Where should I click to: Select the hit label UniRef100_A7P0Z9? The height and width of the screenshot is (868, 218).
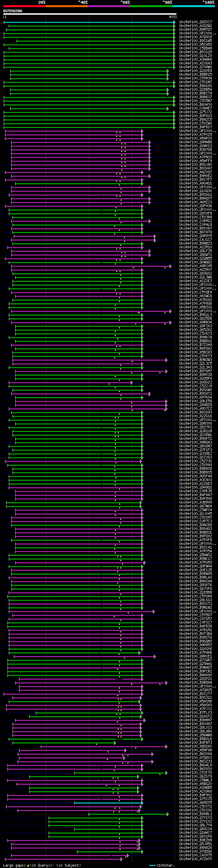tap(196, 135)
